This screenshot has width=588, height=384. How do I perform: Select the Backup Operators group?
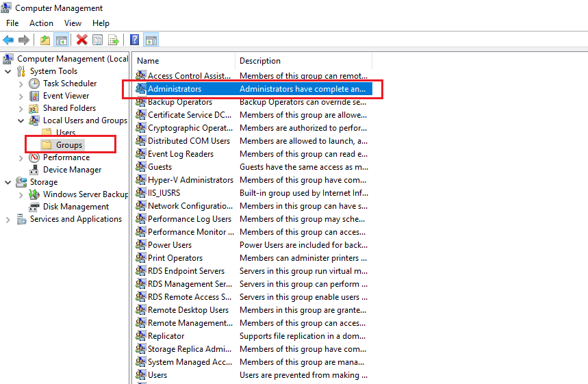coord(180,102)
